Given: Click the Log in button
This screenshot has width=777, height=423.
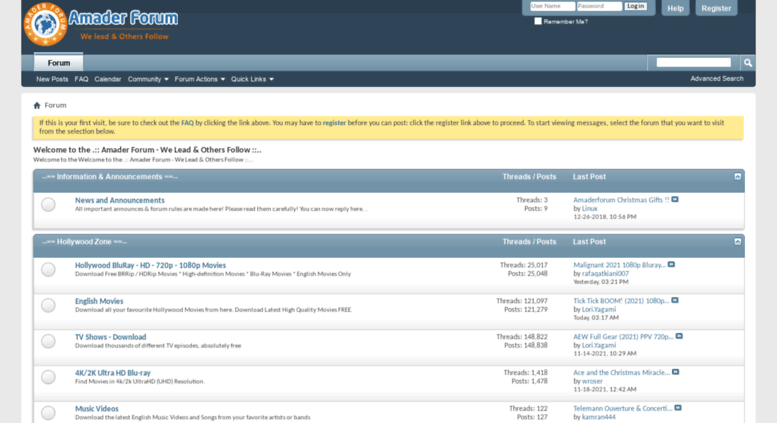Looking at the screenshot, I should pyautogui.click(x=635, y=6).
